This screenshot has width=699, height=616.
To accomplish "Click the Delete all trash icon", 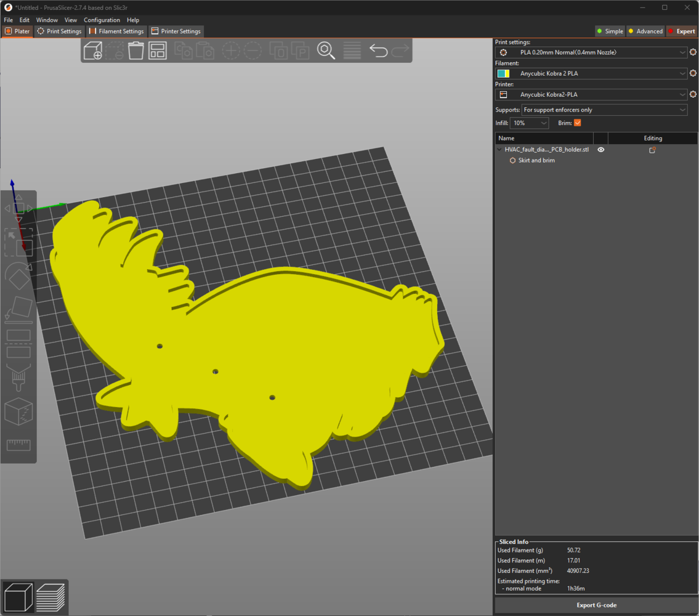I will click(x=136, y=51).
